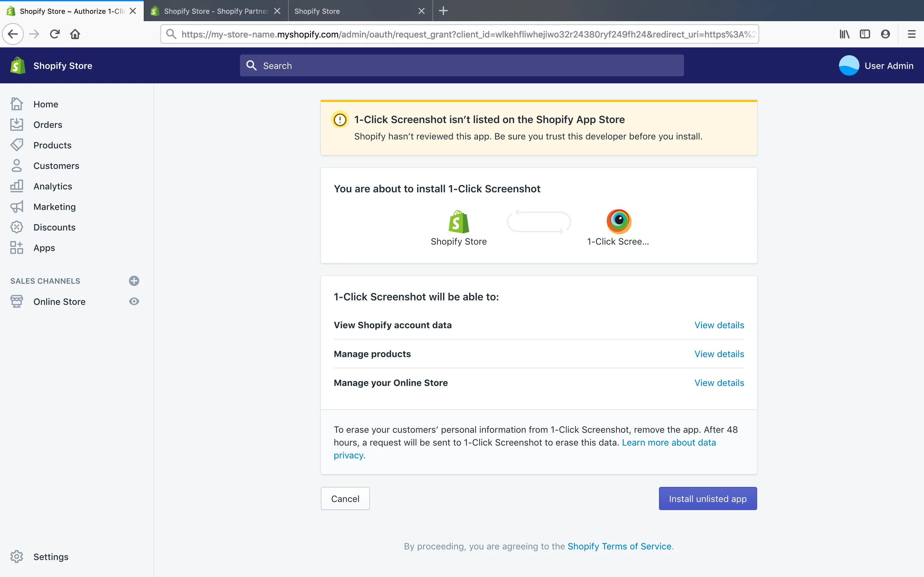Open the User Admin account menu
The image size is (924, 577).
pos(876,66)
